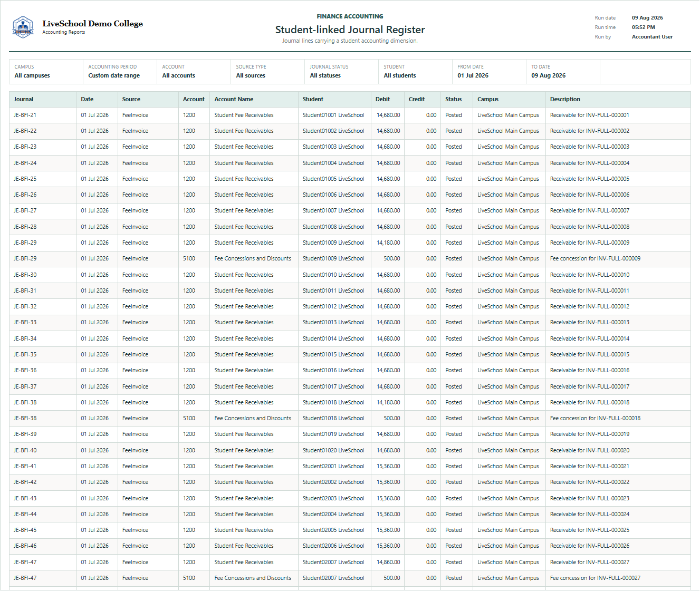The width and height of the screenshot is (700, 591).
Task: Click the 'LiveSchool Demo College' name
Action: point(93,23)
